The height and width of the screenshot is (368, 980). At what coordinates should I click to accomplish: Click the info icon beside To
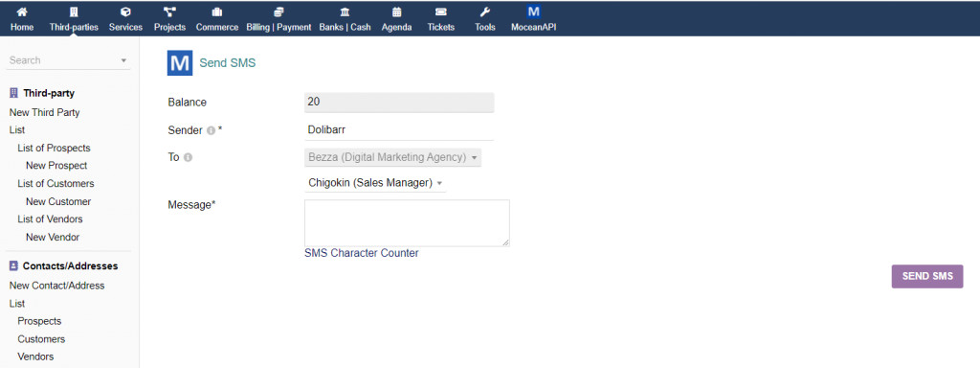[188, 158]
